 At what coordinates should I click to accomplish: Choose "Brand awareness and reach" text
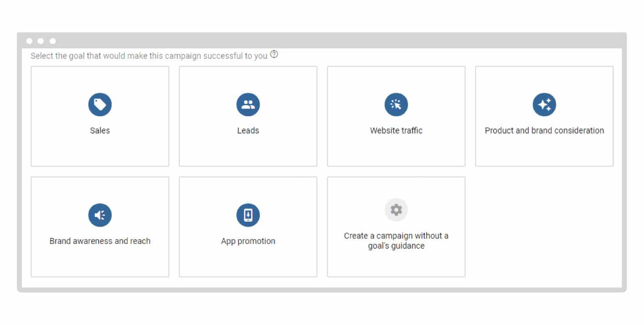[x=100, y=241]
